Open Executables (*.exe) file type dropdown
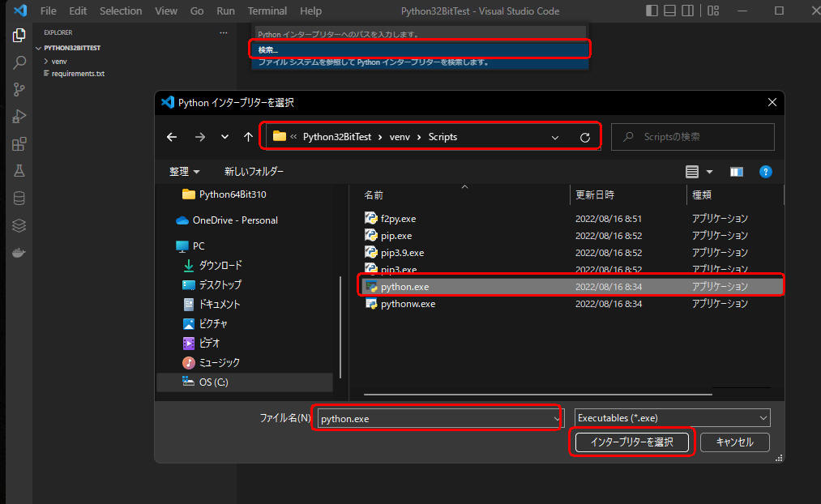The width and height of the screenshot is (821, 504). (673, 417)
